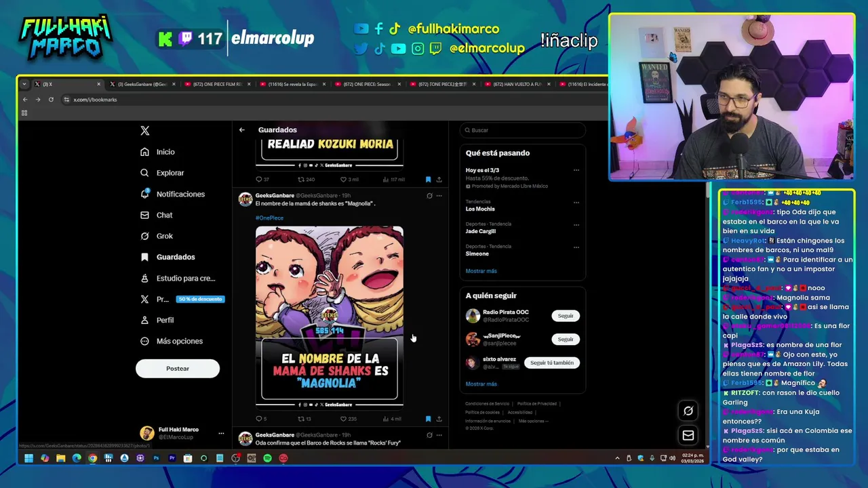Open the Los Mochis trend
The image size is (868, 488).
click(480, 209)
